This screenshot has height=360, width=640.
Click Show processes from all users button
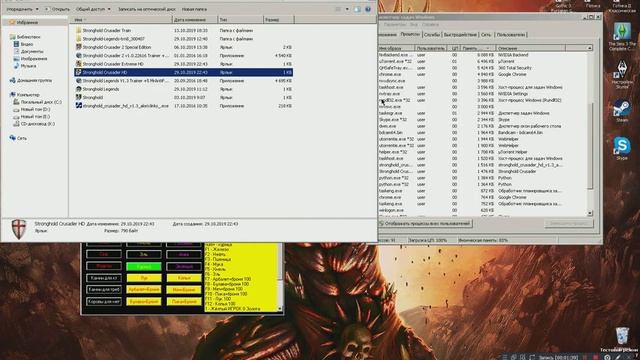pyautogui.click(x=425, y=224)
